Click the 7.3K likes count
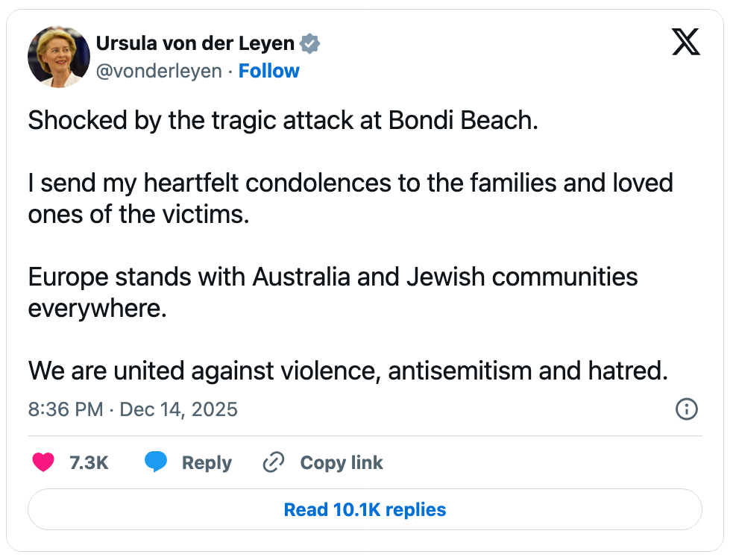The image size is (736, 560). (89, 463)
